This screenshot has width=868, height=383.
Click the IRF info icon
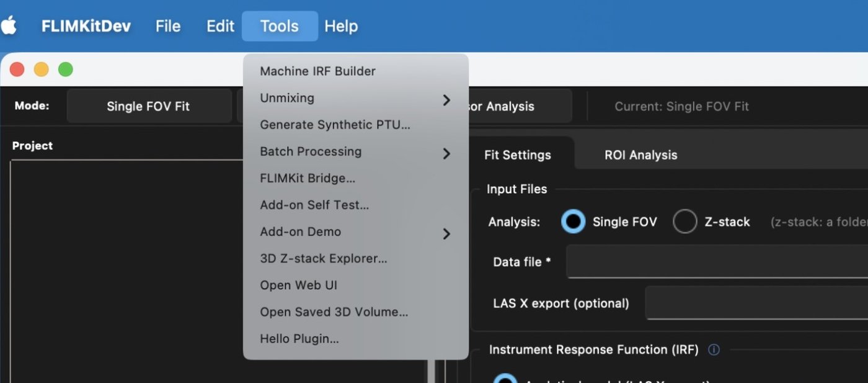click(714, 350)
